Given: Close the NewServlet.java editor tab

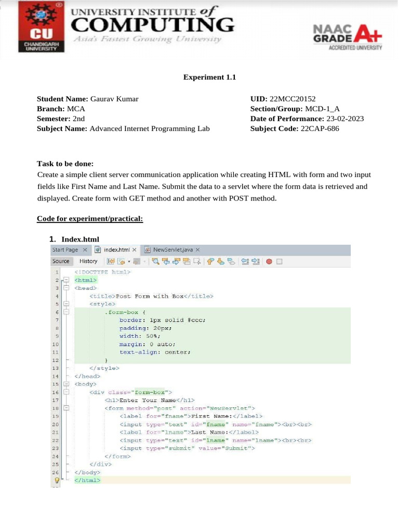Looking at the screenshot, I should [x=198, y=250].
